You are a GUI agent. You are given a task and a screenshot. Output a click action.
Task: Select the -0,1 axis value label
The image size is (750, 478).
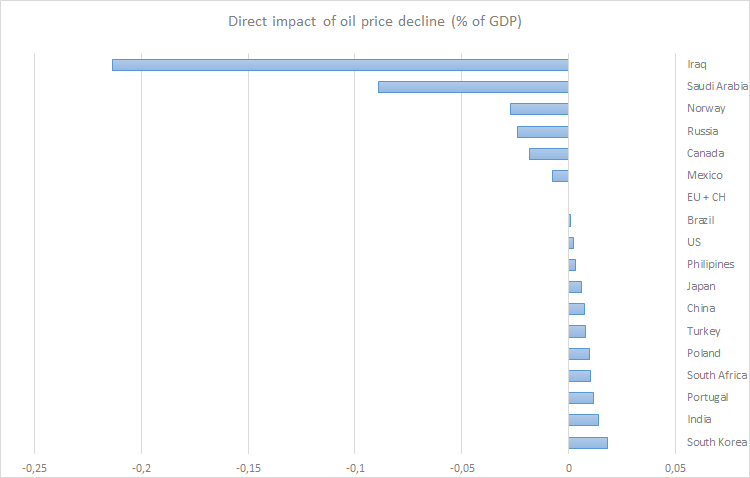click(x=355, y=468)
